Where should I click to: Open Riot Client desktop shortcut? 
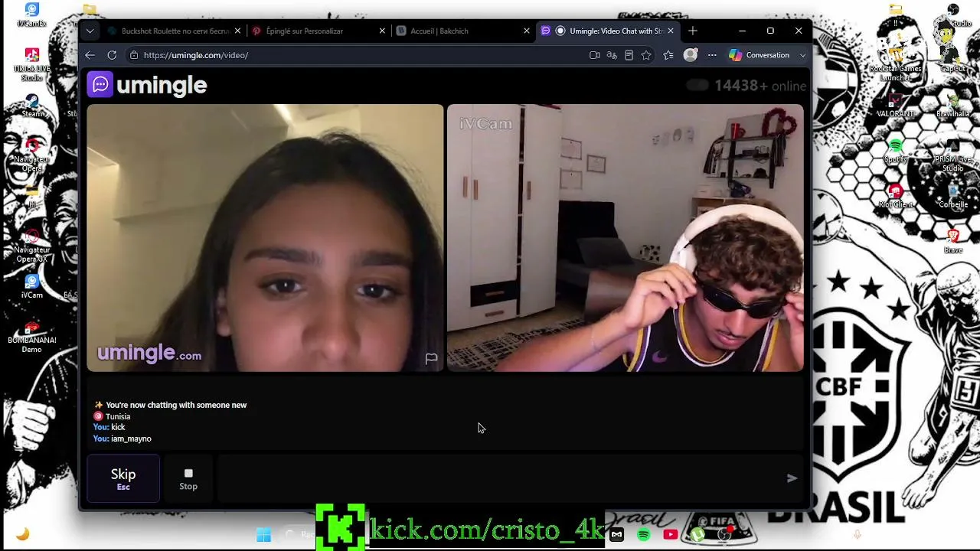(896, 196)
